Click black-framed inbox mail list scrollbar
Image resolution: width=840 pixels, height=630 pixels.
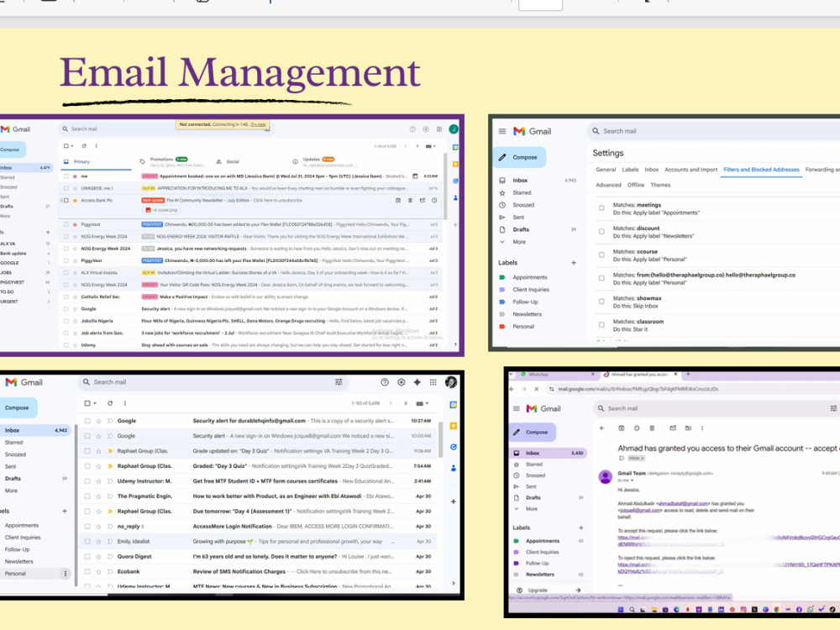pos(442,439)
